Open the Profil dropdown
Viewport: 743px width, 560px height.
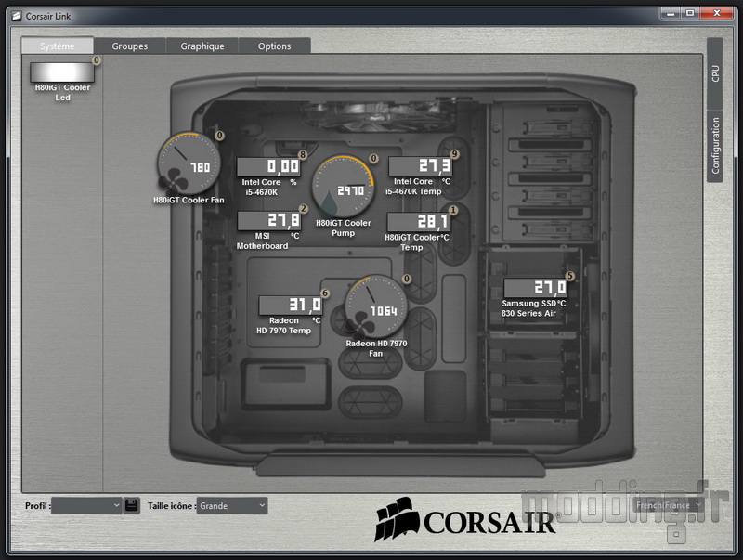86,505
